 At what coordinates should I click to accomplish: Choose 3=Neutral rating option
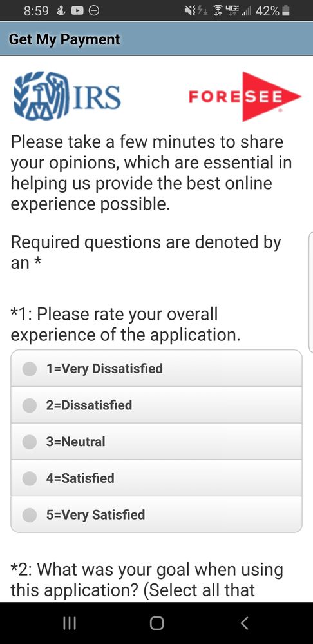point(156,442)
